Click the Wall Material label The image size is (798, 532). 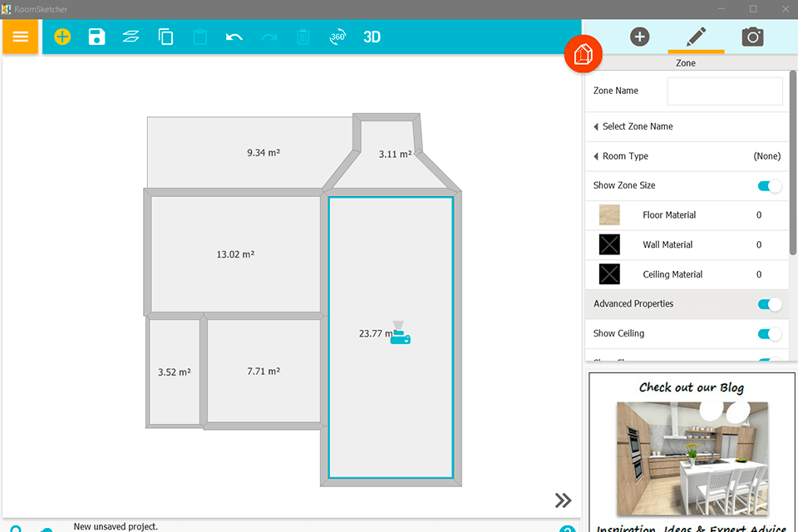667,244
